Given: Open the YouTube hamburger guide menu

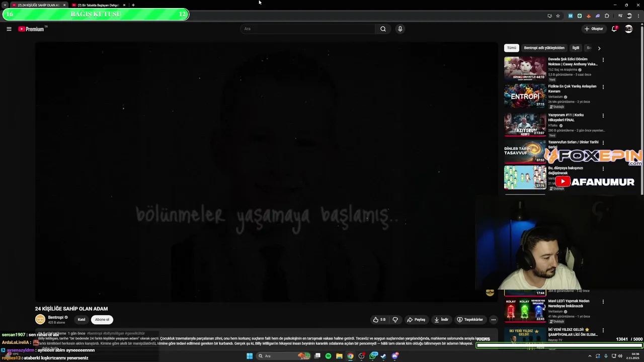Looking at the screenshot, I should coord(9,29).
